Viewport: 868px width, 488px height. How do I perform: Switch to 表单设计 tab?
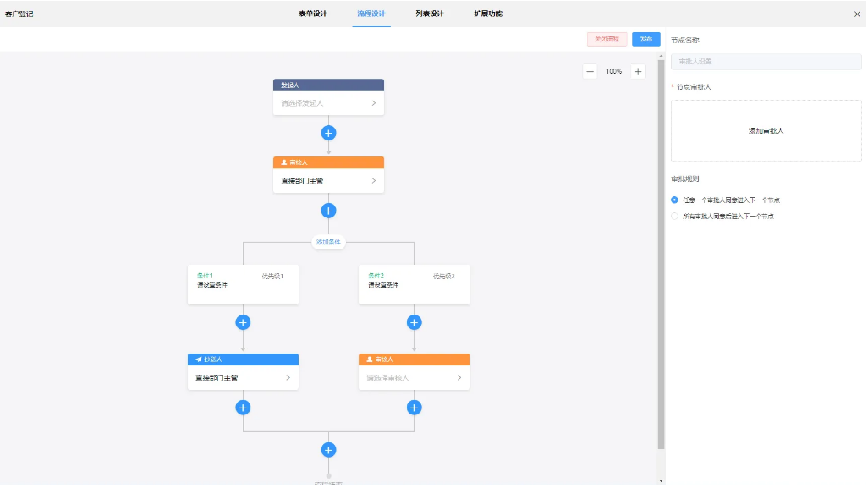[312, 14]
